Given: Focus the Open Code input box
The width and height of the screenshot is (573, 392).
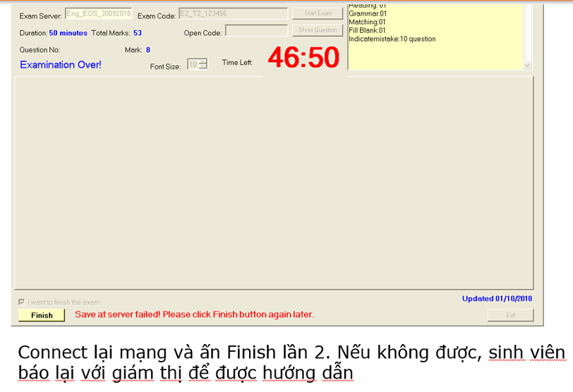Looking at the screenshot, I should pos(256,31).
